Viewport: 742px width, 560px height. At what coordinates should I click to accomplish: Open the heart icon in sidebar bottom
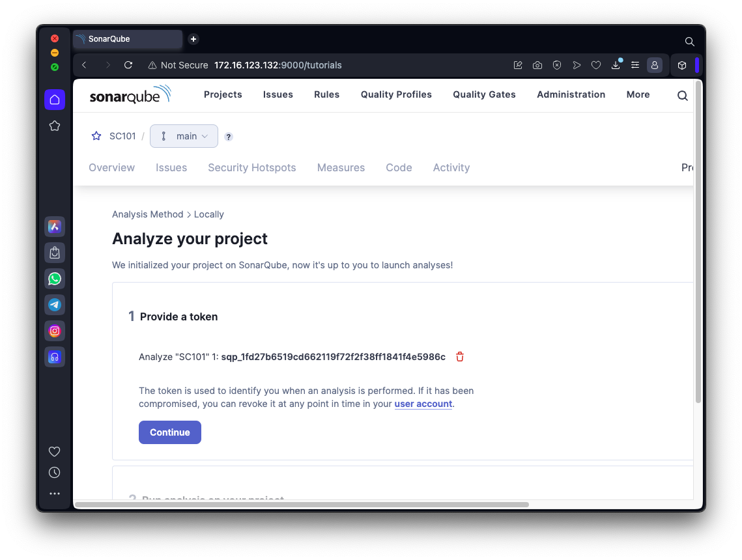pyautogui.click(x=55, y=452)
